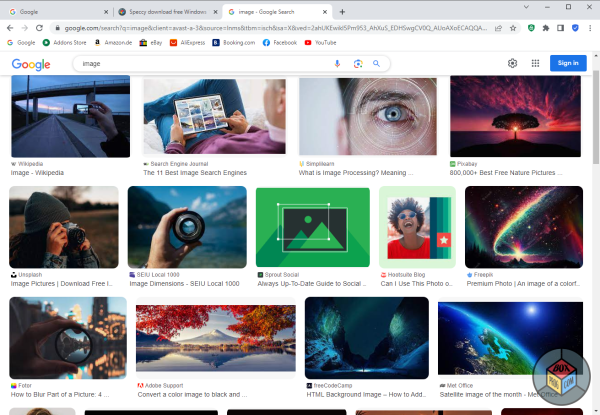Toggle the browser side panel
This screenshot has height=415, width=600.
click(x=560, y=28)
